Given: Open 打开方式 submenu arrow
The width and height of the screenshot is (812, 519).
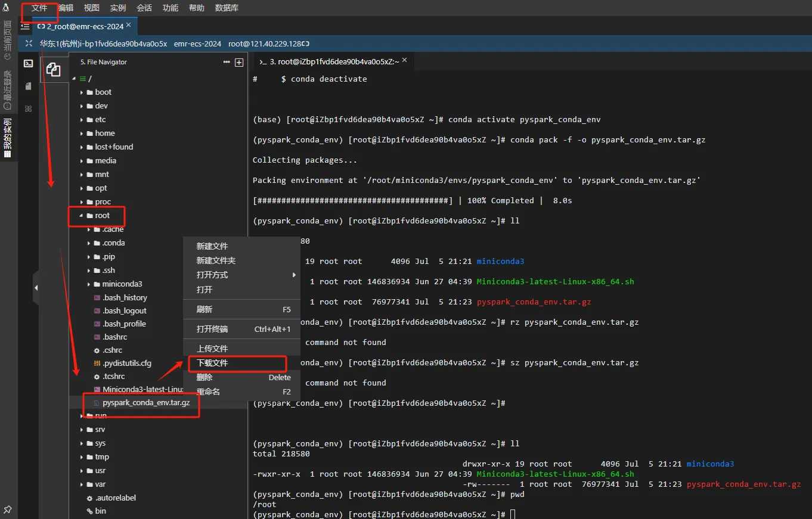Looking at the screenshot, I should tap(294, 275).
